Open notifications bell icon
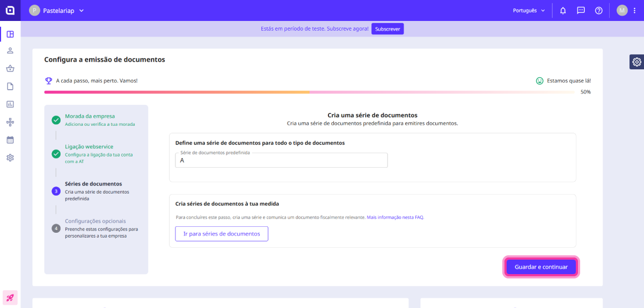The width and height of the screenshot is (644, 308). [x=563, y=10]
